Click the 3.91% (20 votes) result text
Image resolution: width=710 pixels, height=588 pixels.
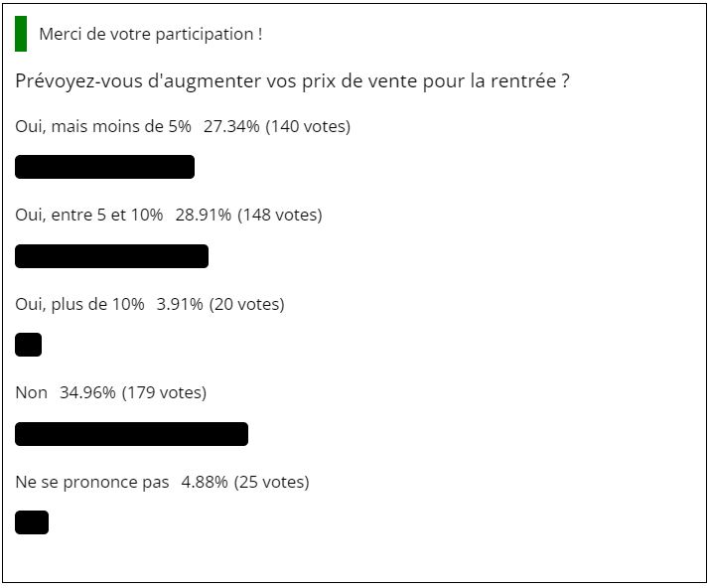click(x=220, y=304)
